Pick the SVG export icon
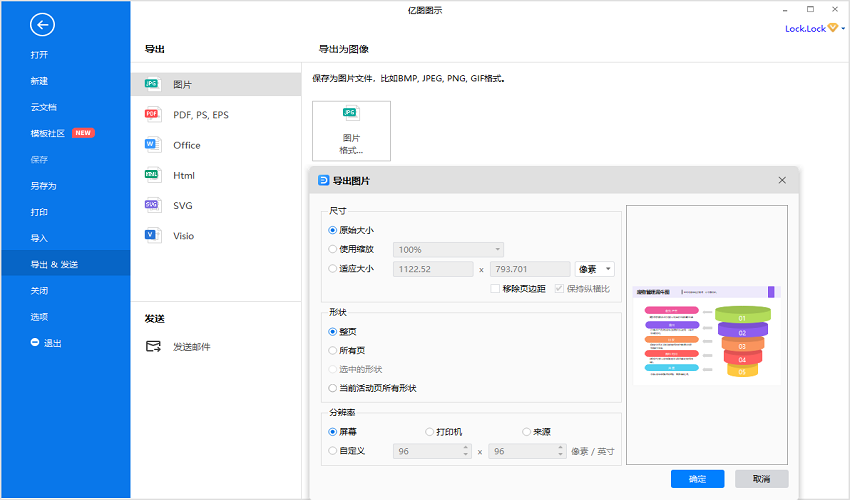 coord(152,205)
